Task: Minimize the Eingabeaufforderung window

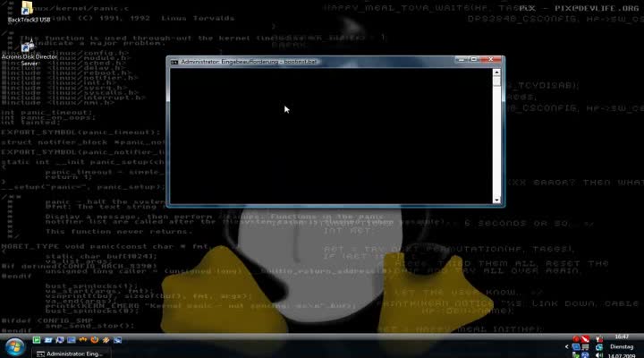Action: pyautogui.click(x=462, y=60)
